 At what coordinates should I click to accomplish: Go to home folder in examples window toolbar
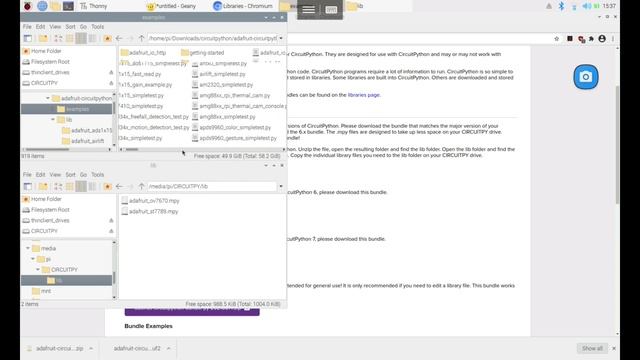tap(107, 38)
